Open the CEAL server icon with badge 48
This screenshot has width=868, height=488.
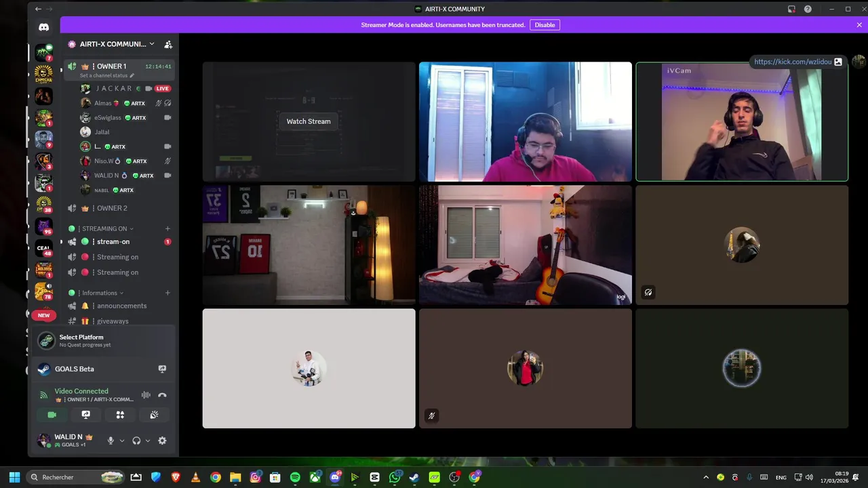[43, 248]
